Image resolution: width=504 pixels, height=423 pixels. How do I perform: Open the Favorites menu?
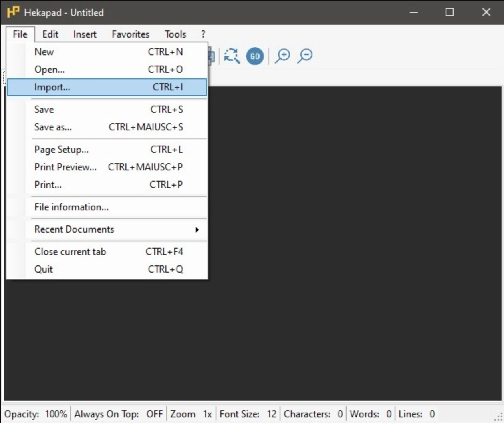(x=130, y=34)
